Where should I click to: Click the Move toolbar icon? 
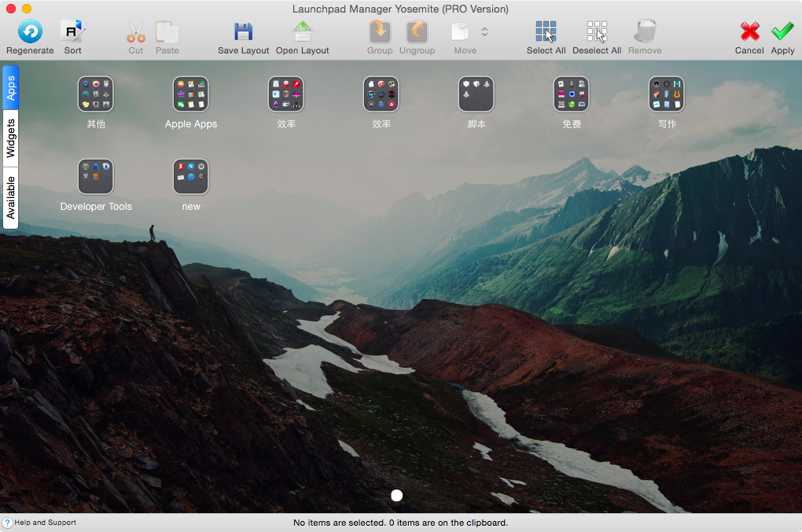pyautogui.click(x=460, y=31)
